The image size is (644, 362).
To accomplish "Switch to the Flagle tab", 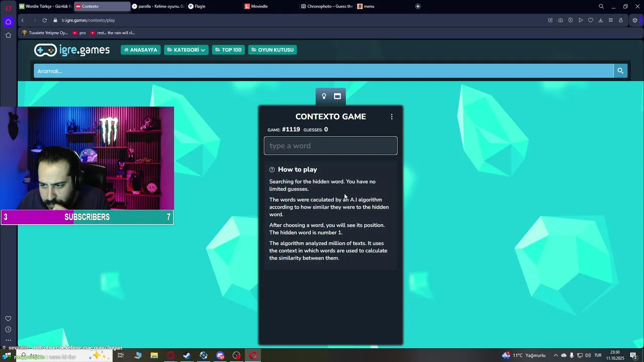I will [x=215, y=7].
